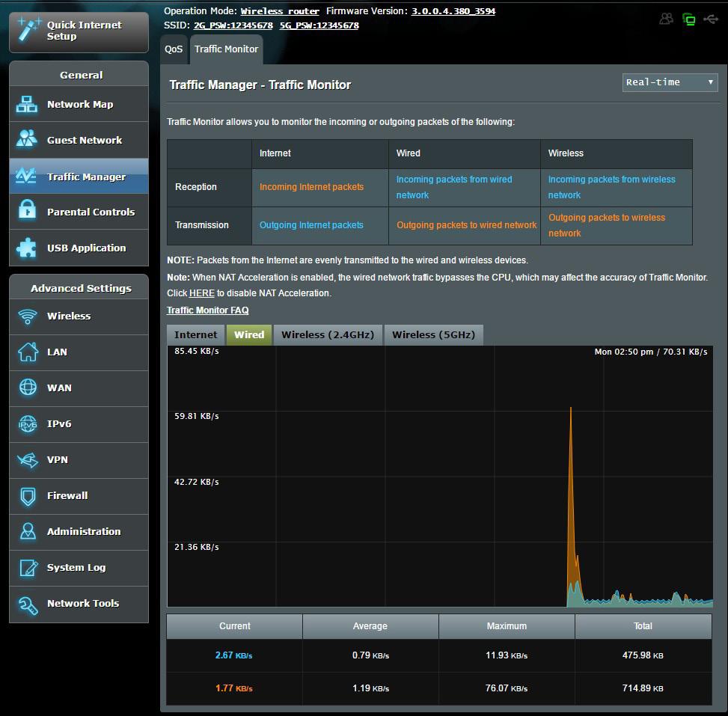Open Parental Controls padlock icon
Screen dimensions: 728x716
point(27,210)
